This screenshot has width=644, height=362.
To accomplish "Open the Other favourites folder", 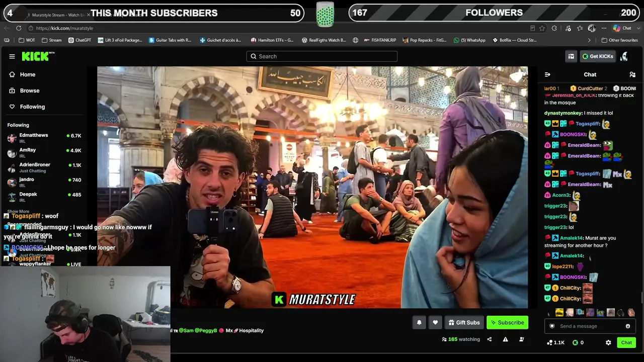I will point(619,40).
